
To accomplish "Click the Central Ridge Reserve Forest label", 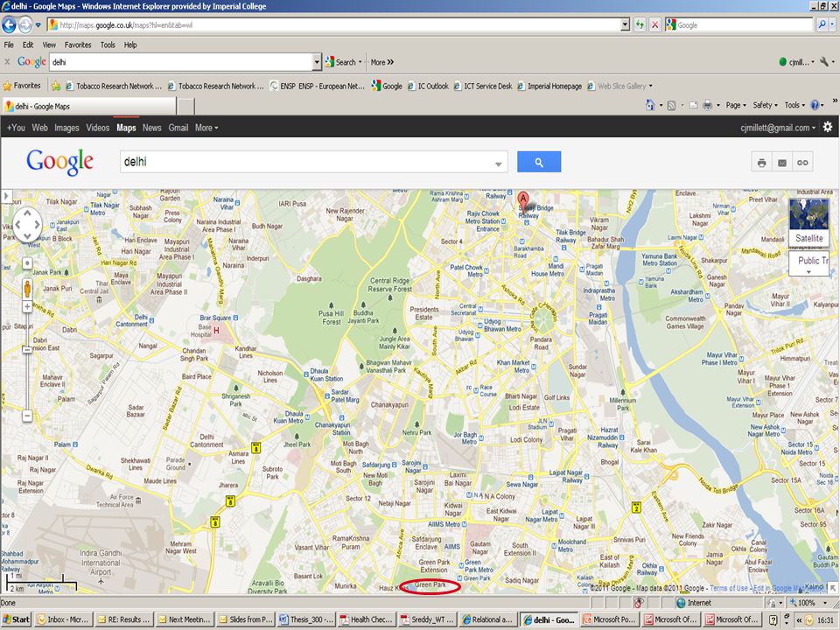I will [389, 284].
